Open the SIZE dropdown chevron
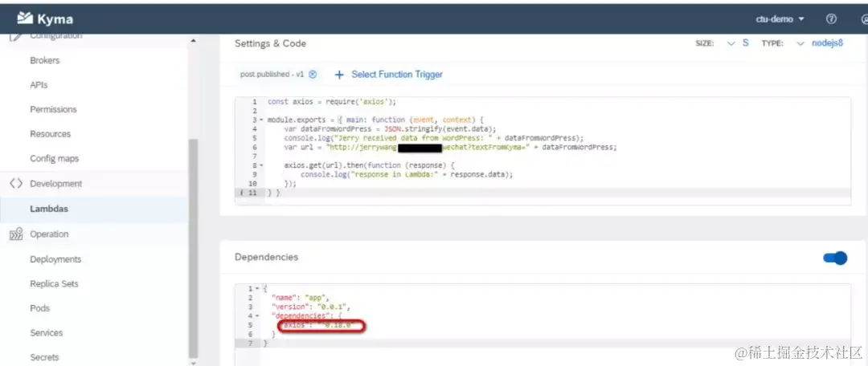 (731, 43)
